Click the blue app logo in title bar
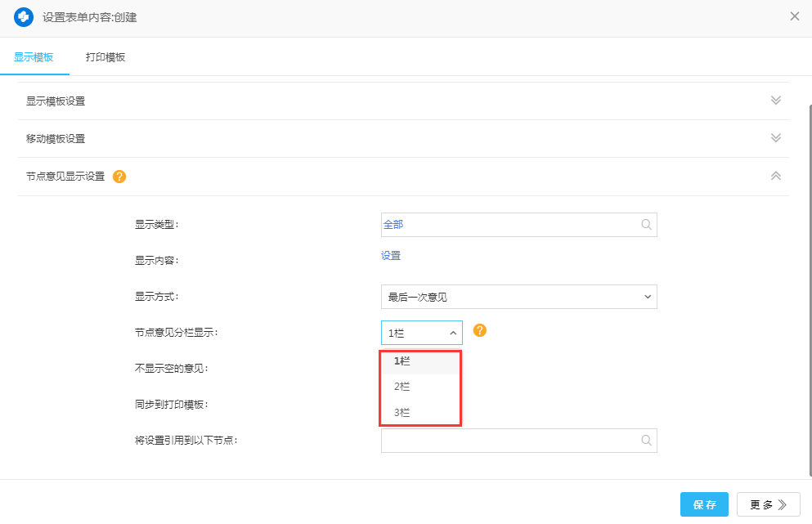 tap(24, 17)
